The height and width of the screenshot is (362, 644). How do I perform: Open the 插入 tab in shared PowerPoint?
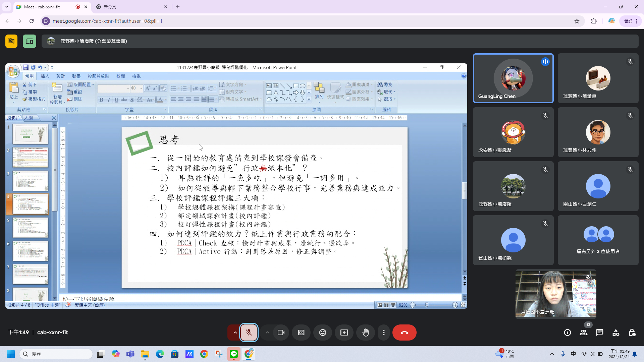[45, 76]
